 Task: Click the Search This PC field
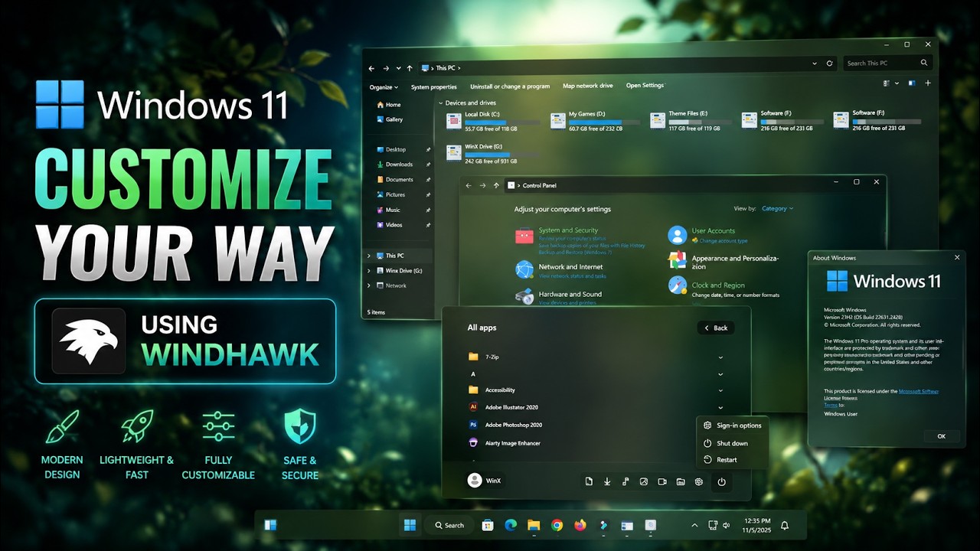coord(888,64)
